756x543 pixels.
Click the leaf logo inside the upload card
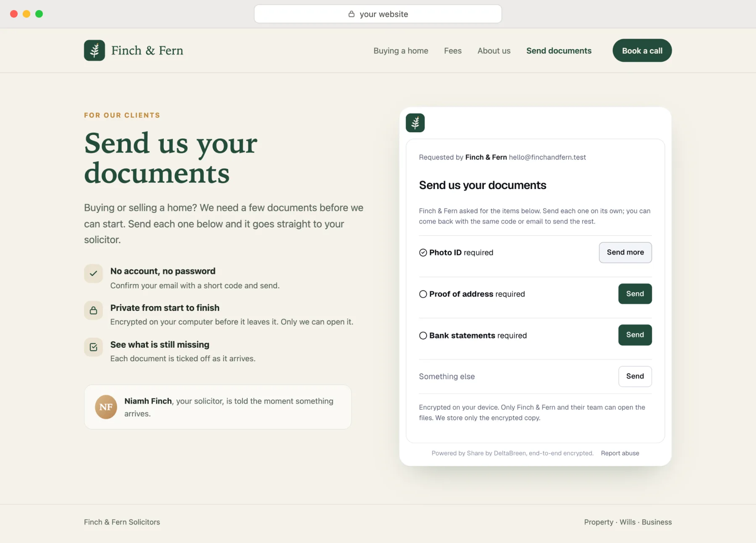[x=415, y=123]
